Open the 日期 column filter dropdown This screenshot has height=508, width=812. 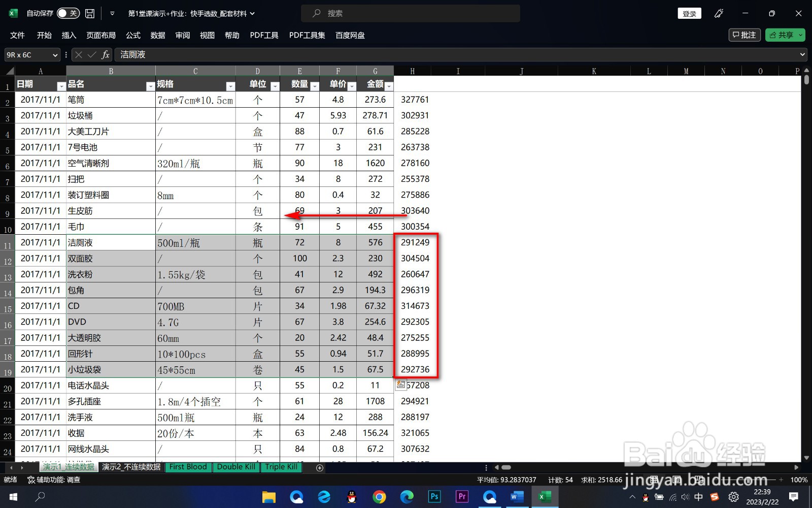click(61, 86)
